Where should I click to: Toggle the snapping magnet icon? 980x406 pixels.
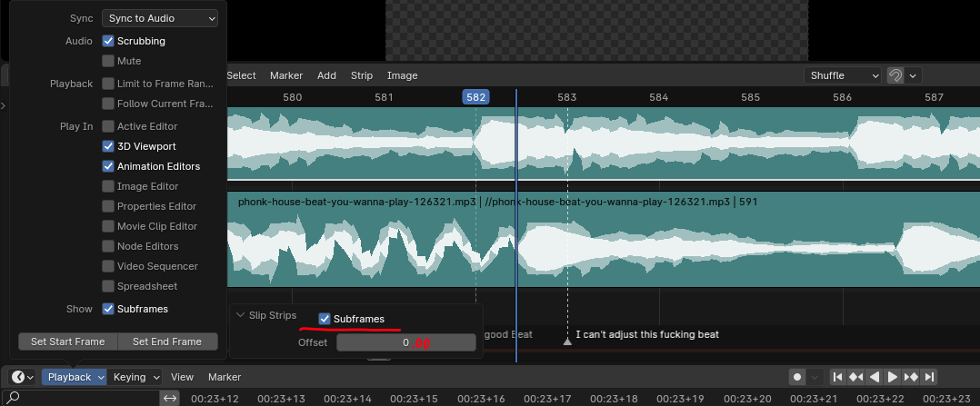coord(895,75)
